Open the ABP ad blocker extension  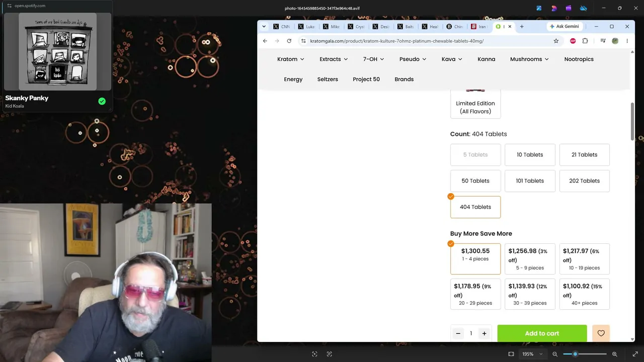tap(573, 41)
